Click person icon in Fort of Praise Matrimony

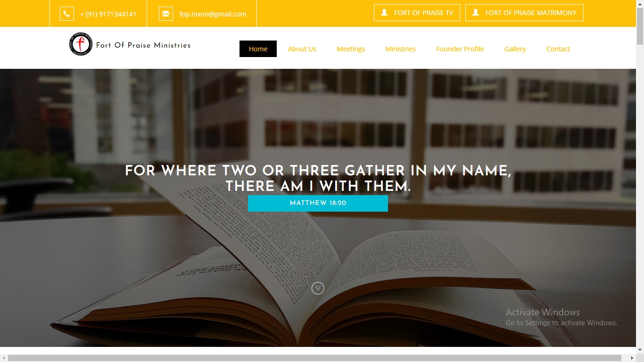[476, 13]
